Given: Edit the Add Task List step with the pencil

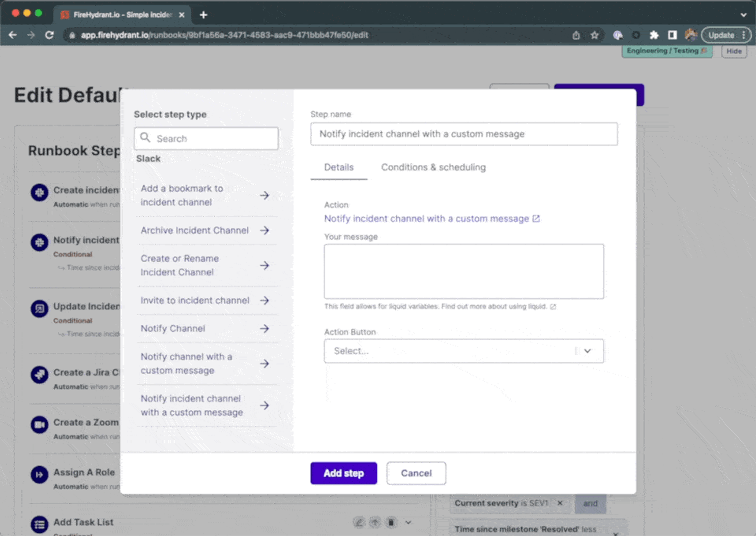Looking at the screenshot, I should coord(359,522).
